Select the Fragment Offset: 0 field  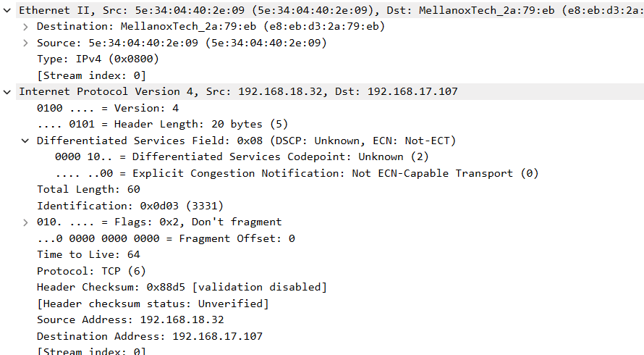pos(166,238)
